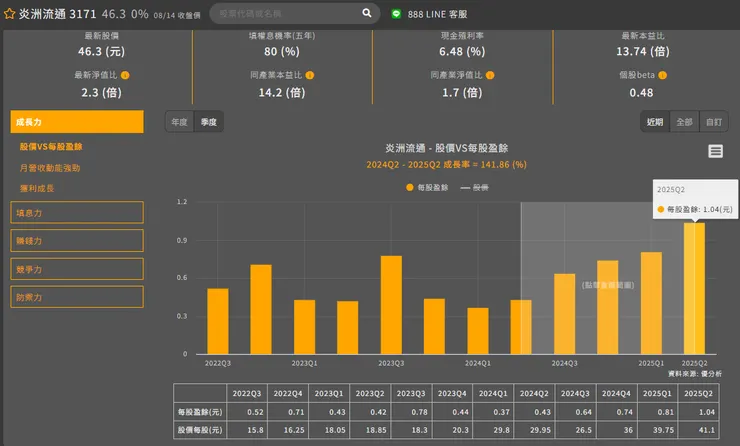
Task: Click the 6.48 (%) 現金殖利率 value
Action: 462,51
